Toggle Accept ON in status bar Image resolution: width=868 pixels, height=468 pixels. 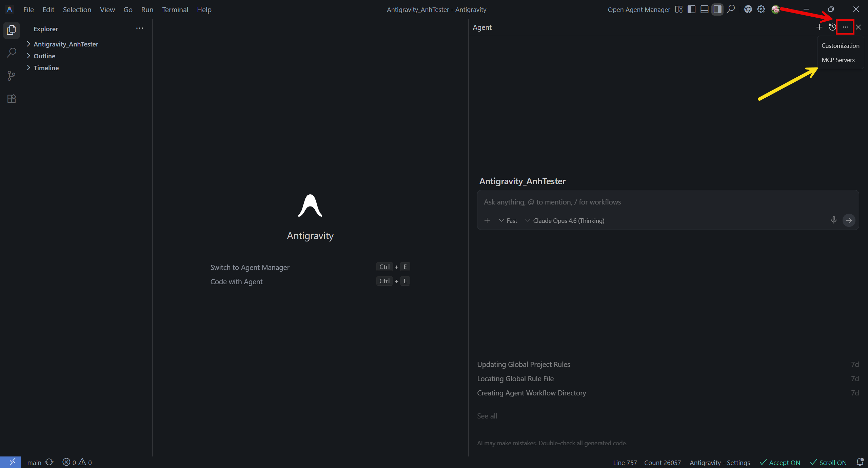780,463
